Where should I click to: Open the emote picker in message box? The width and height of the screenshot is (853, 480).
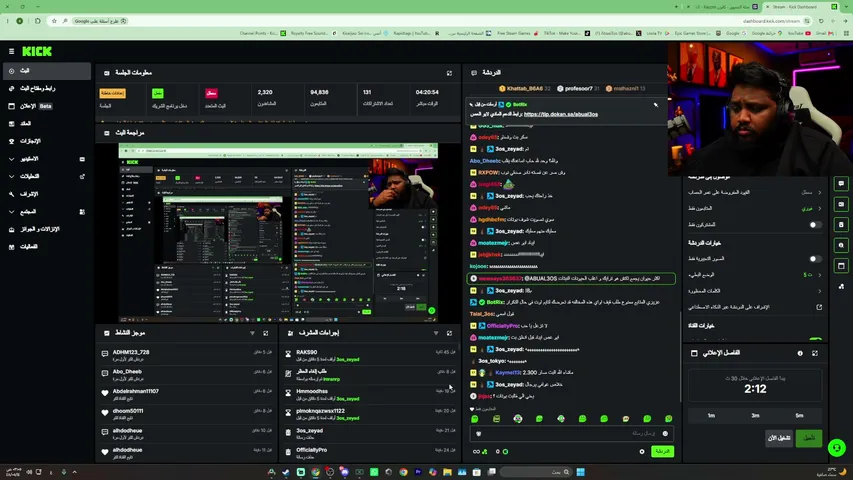[665, 434]
